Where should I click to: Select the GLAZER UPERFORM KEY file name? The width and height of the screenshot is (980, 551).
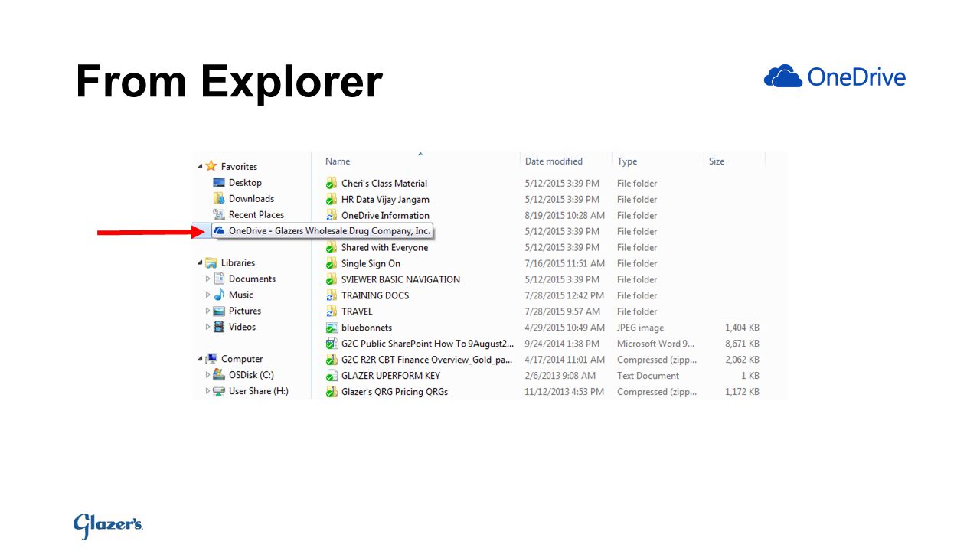point(390,376)
